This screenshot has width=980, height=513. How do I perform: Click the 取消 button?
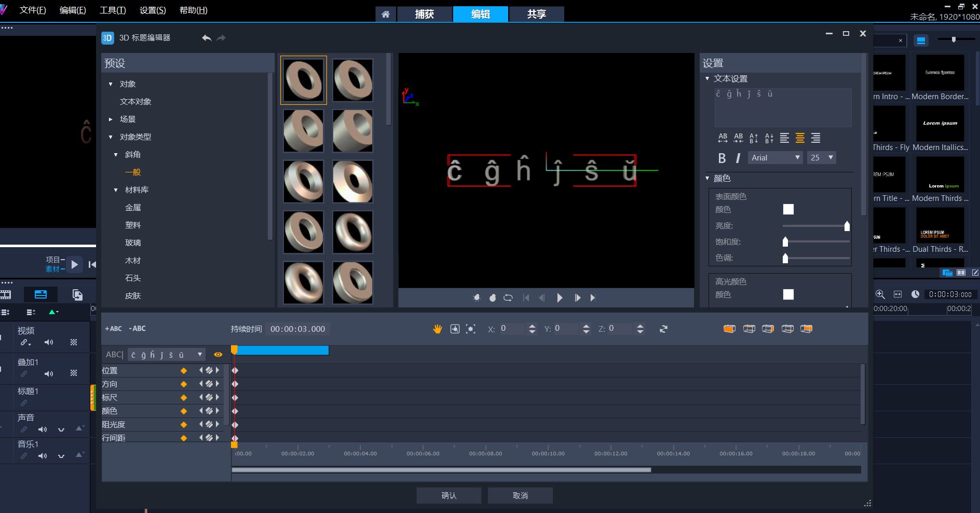coord(520,495)
